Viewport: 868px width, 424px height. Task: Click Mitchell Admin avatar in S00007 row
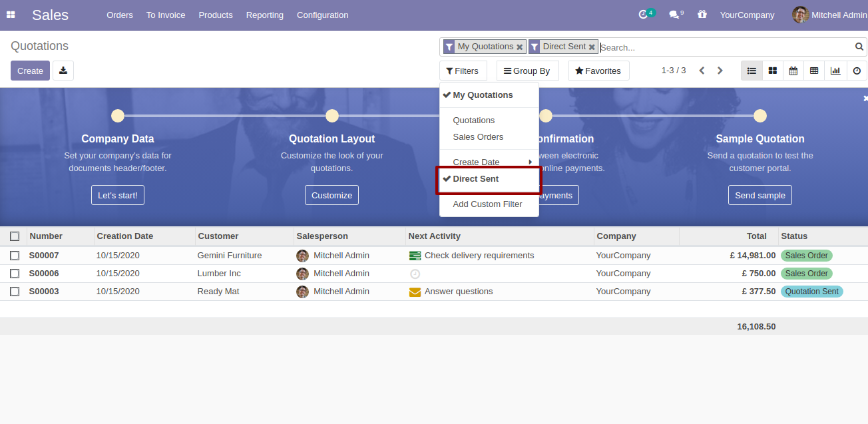tap(302, 256)
